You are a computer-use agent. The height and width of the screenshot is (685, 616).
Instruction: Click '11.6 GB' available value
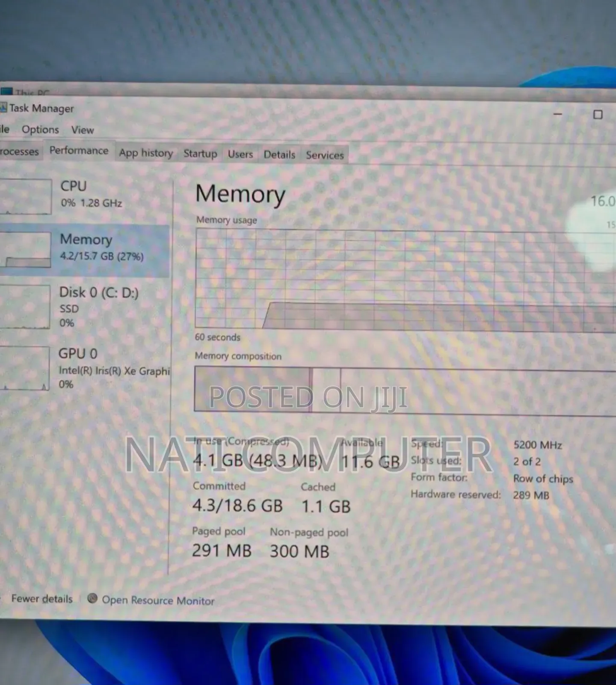[x=370, y=462]
